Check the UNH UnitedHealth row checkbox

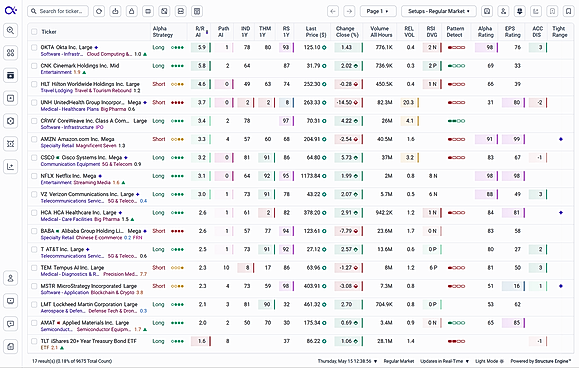click(34, 102)
